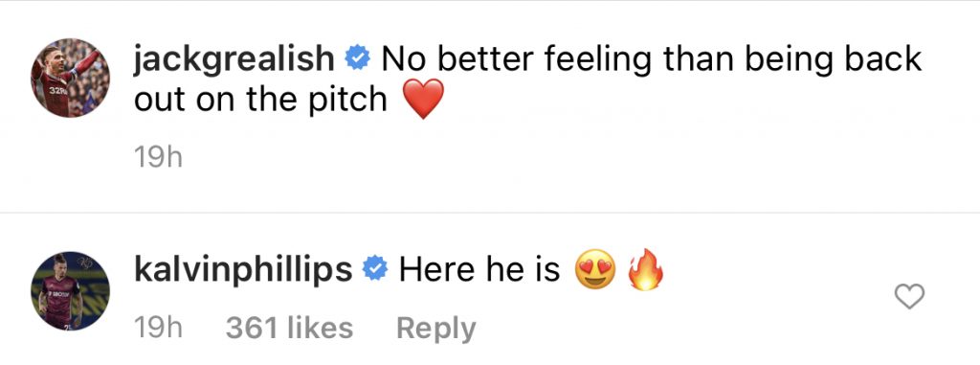
Task: Click the verified badge beside kalvinphillips
Action: [375, 270]
